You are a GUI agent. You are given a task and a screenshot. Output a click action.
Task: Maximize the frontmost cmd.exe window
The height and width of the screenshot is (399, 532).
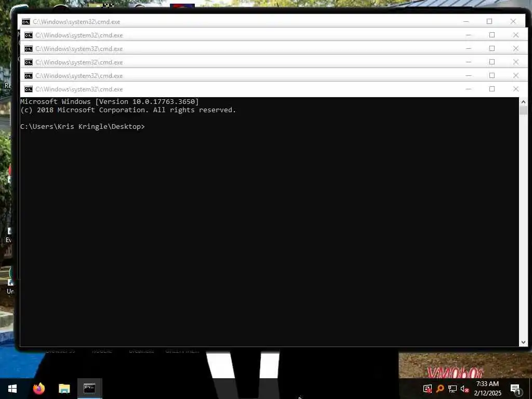click(492, 89)
